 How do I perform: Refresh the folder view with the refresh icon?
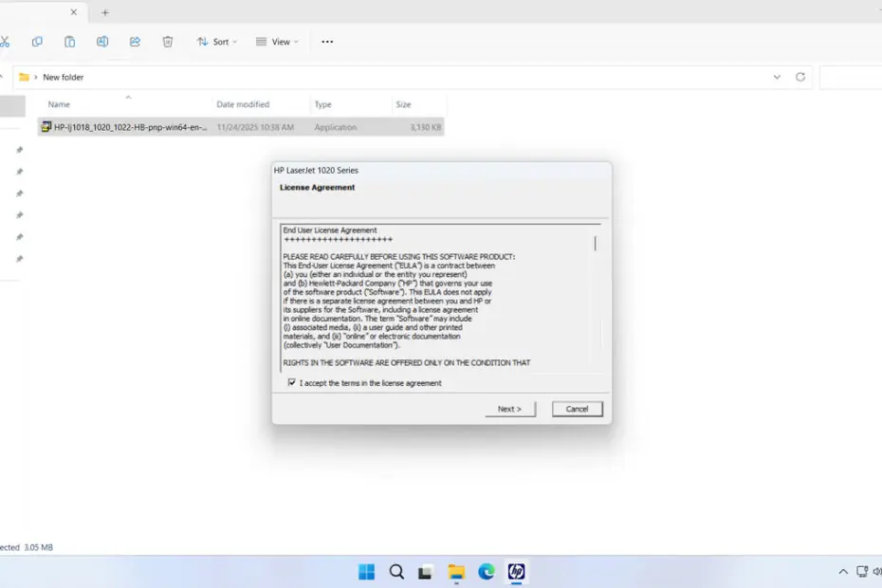click(799, 77)
